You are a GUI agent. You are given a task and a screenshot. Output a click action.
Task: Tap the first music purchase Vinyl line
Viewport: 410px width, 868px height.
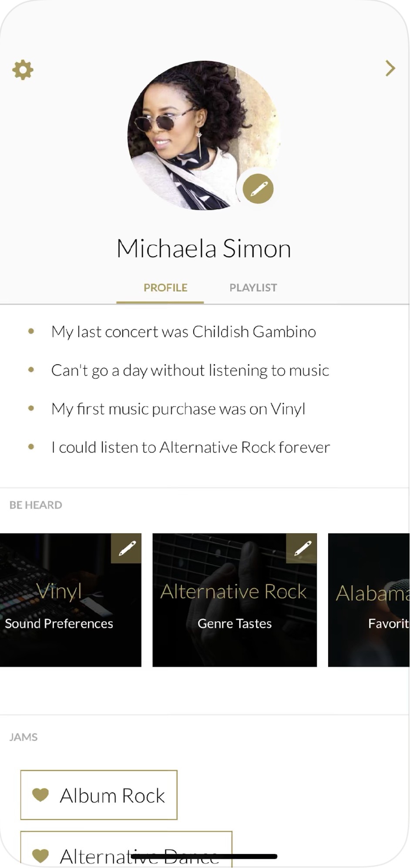178,409
